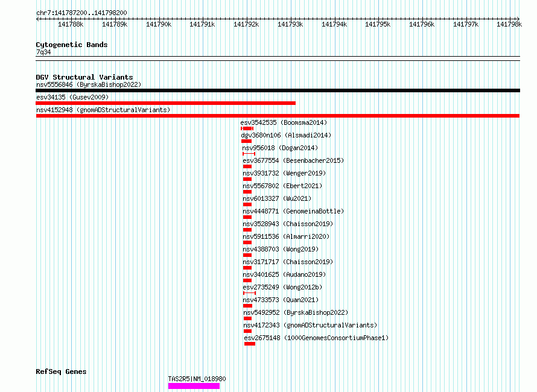Click the red nsv4152948 variant bar
This screenshot has height=392, width=537.
(x=278, y=116)
